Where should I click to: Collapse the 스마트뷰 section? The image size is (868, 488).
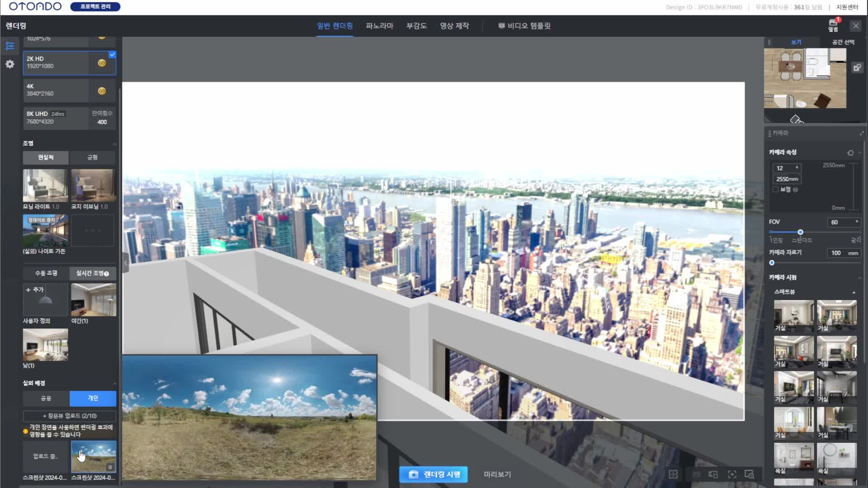click(x=854, y=292)
